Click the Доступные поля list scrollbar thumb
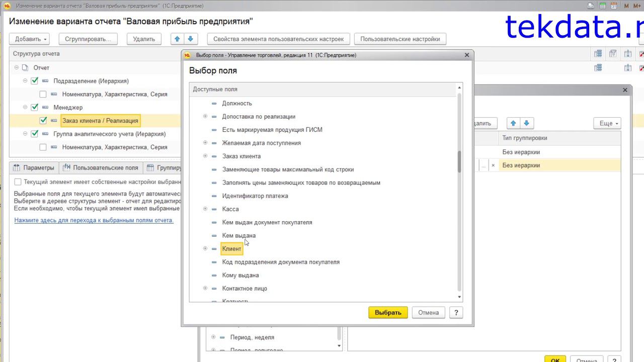 (459, 161)
